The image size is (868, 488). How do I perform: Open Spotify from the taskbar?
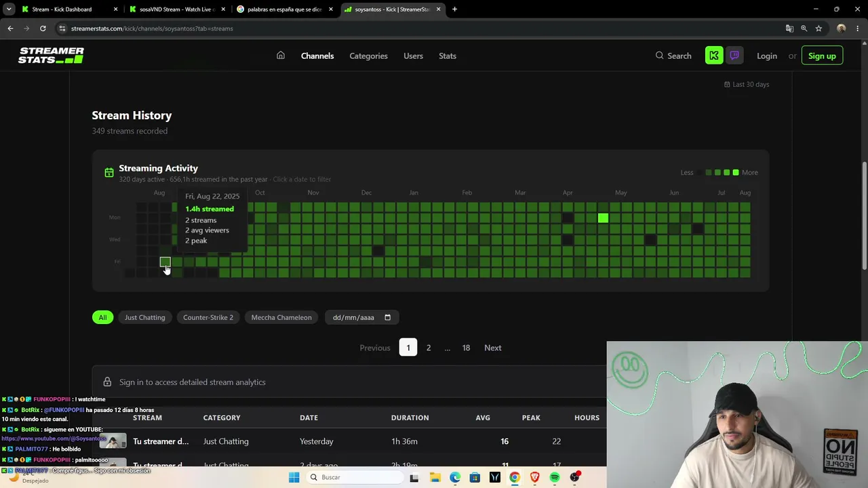(555, 477)
